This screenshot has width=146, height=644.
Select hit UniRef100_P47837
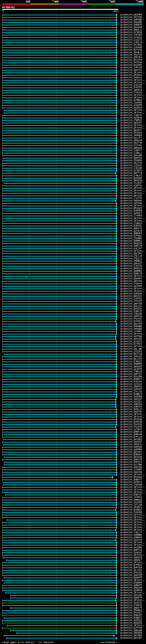coord(131,613)
